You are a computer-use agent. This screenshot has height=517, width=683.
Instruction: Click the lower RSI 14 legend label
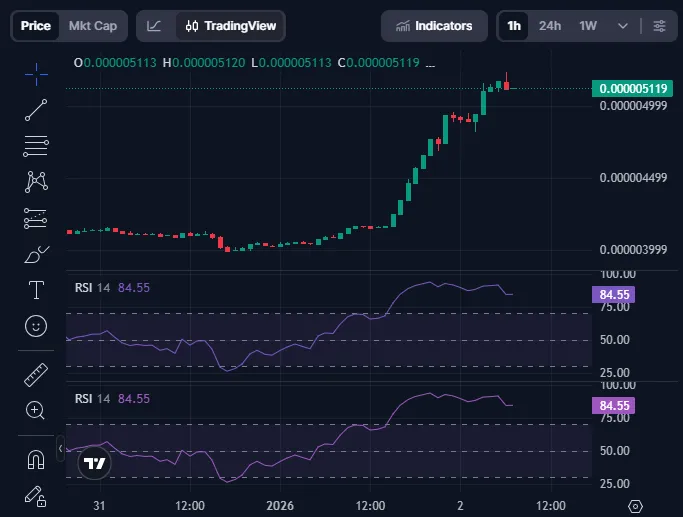92,399
